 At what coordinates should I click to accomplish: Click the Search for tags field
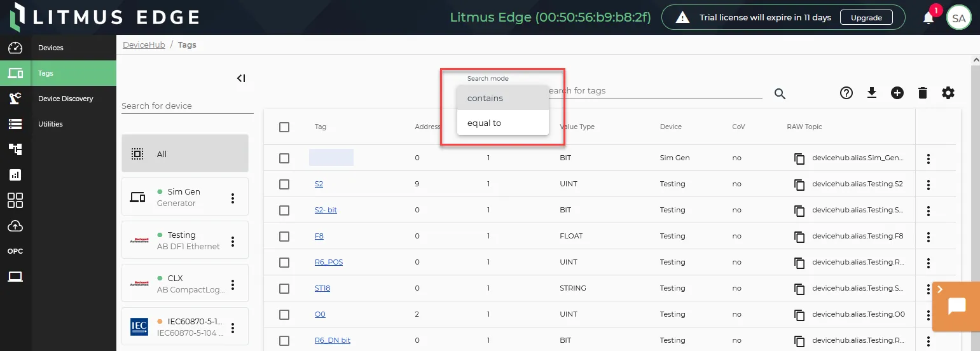[x=655, y=91]
